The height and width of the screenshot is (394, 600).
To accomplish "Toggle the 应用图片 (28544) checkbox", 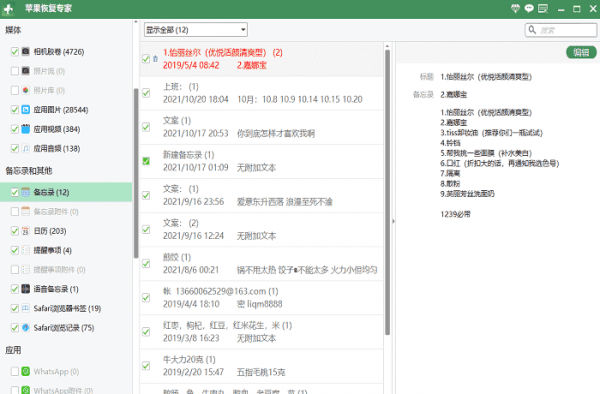I will (15, 110).
